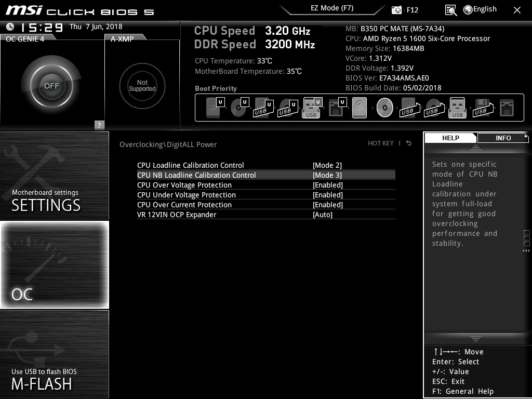Select the USB floppy boot device icon
This screenshot has width=532, height=399.
[x=484, y=108]
